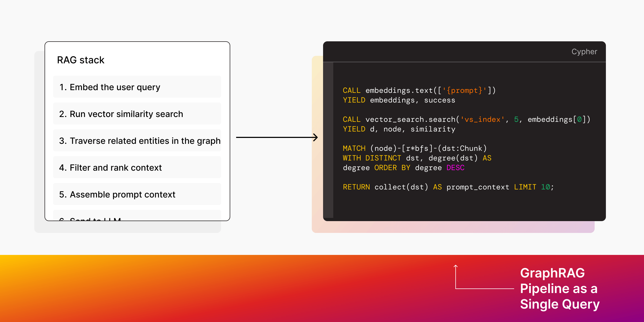The image size is (644, 322).
Task: Click the Cypher label on the code panel
Action: (x=584, y=52)
